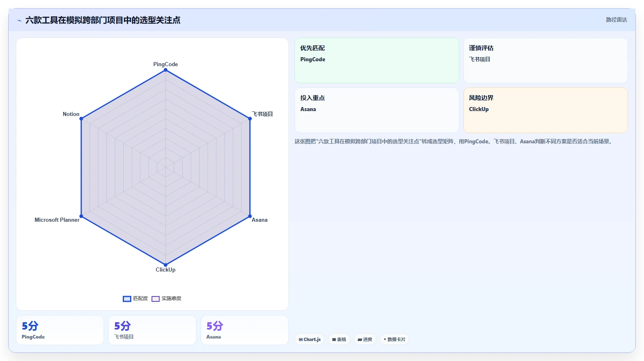644x361 pixels.
Task: Click the description paragraph starting with 这张图把
Action: [x=454, y=142]
